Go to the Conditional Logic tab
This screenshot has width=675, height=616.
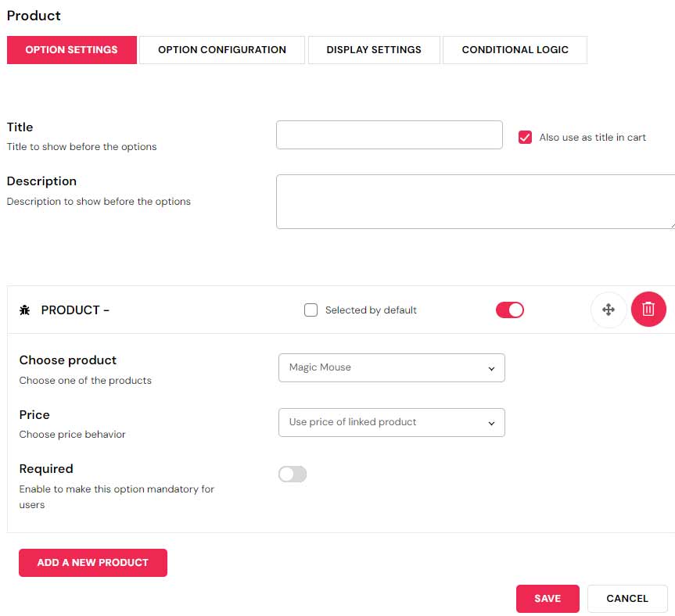point(515,50)
